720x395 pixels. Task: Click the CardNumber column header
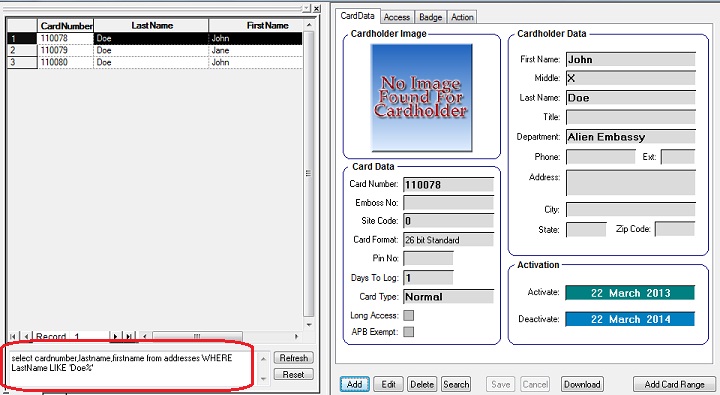point(66,26)
